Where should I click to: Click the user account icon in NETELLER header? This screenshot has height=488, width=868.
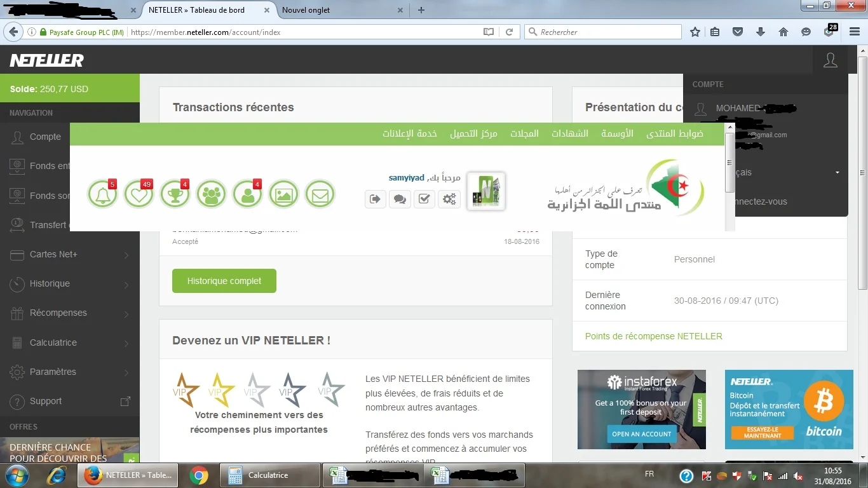click(x=830, y=60)
